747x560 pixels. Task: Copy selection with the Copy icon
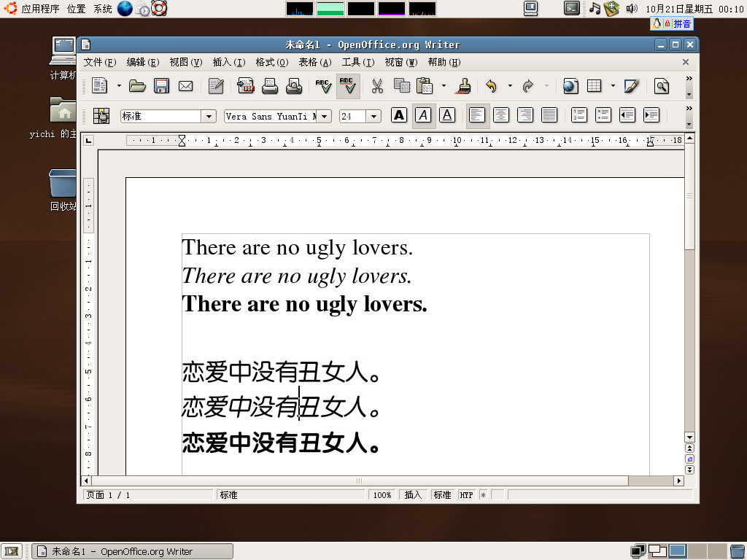click(x=402, y=86)
